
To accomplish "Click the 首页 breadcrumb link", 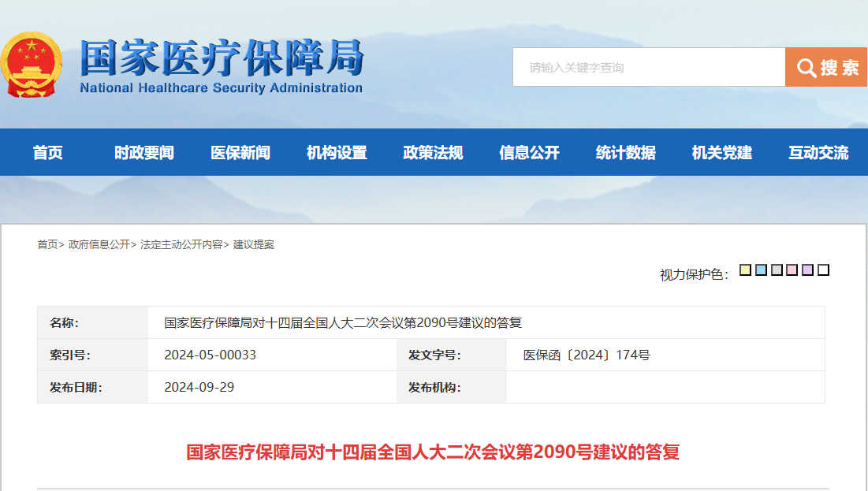I will [x=47, y=244].
